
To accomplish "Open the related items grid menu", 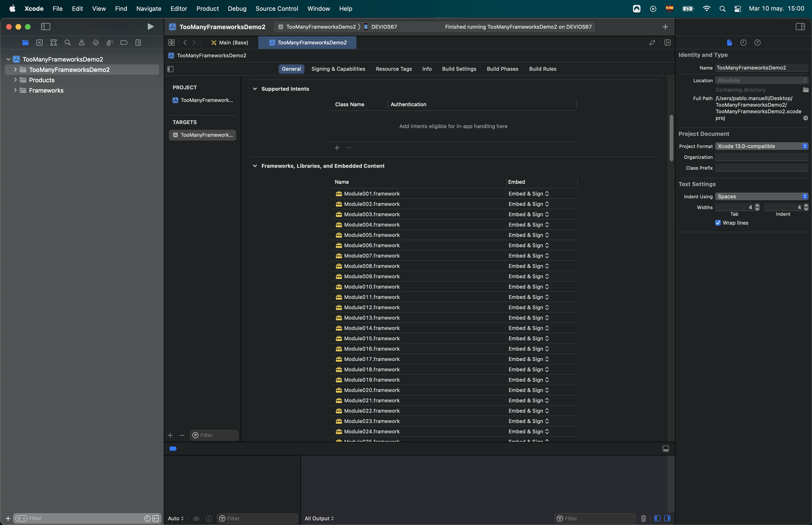I will pyautogui.click(x=171, y=43).
